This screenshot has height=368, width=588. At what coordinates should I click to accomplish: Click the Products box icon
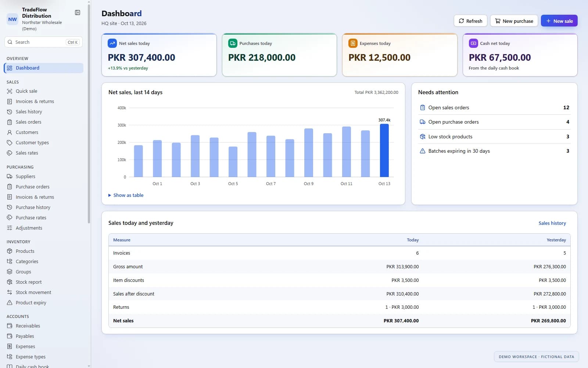(x=10, y=251)
